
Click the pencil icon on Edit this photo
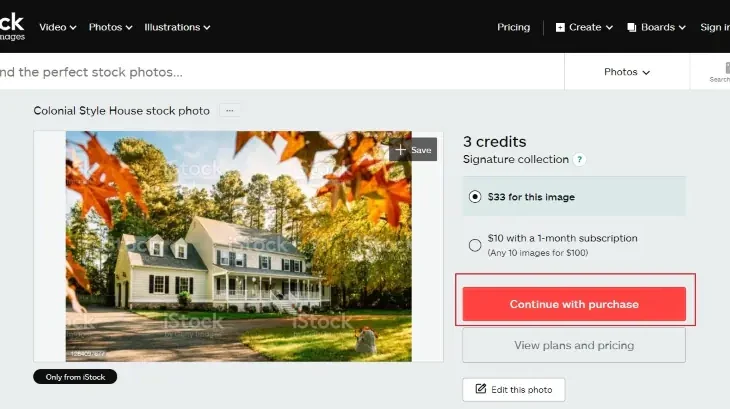(480, 389)
